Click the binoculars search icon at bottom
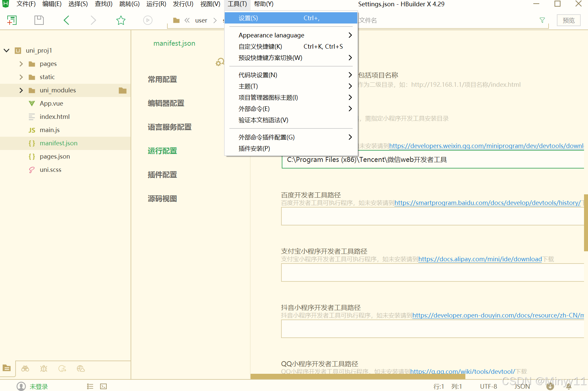 [25, 368]
